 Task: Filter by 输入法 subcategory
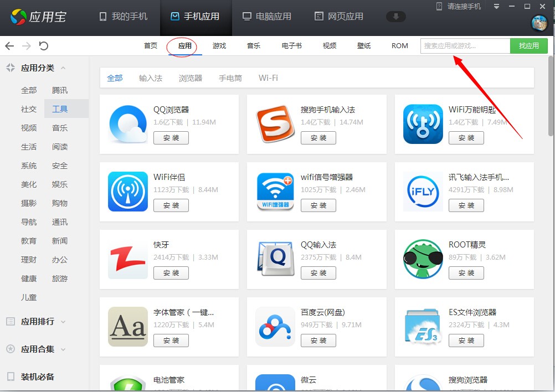click(x=151, y=78)
